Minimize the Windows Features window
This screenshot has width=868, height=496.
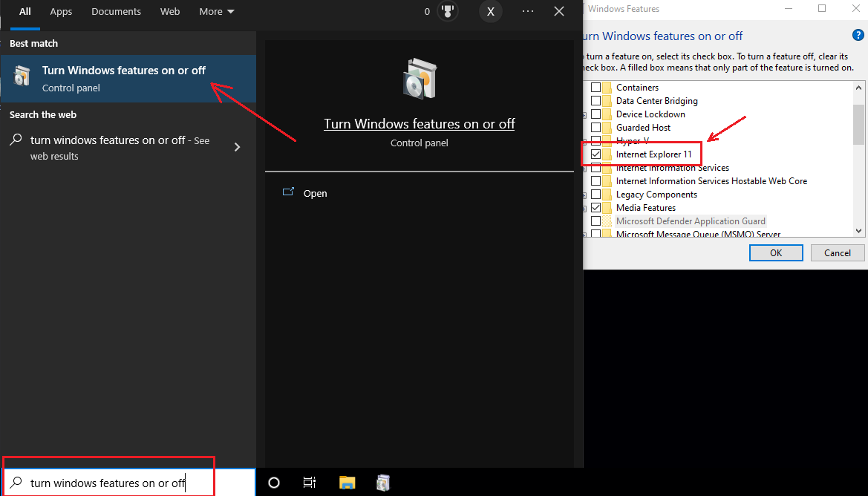tap(789, 8)
